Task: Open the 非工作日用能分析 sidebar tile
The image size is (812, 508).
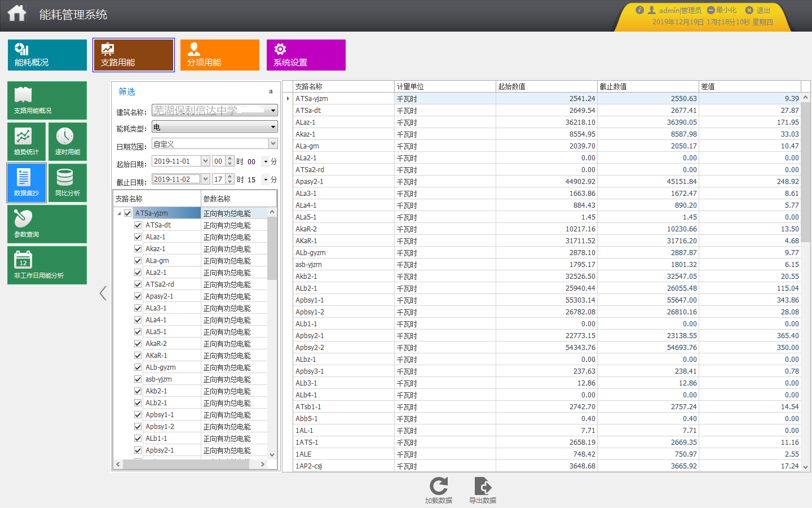Action: (47, 265)
